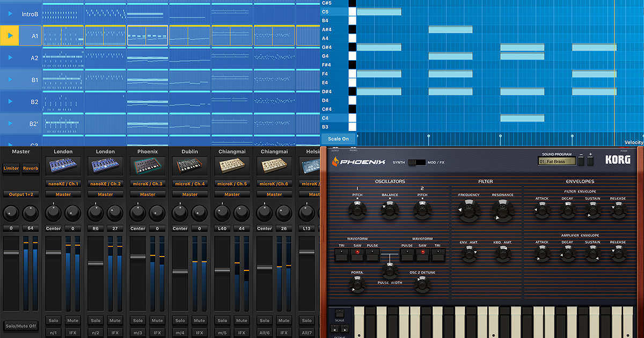Launch scene B1 with its play arrow
This screenshot has width=644, height=338.
click(x=10, y=79)
